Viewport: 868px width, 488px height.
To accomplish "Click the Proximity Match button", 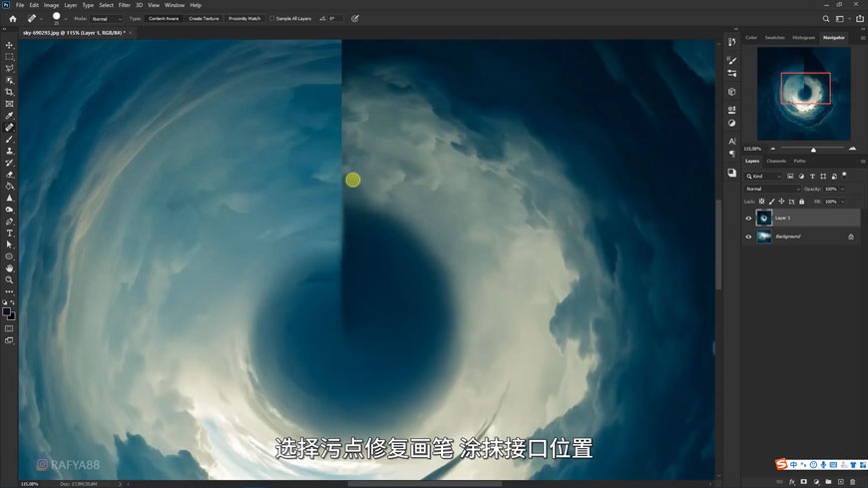I will tap(243, 18).
